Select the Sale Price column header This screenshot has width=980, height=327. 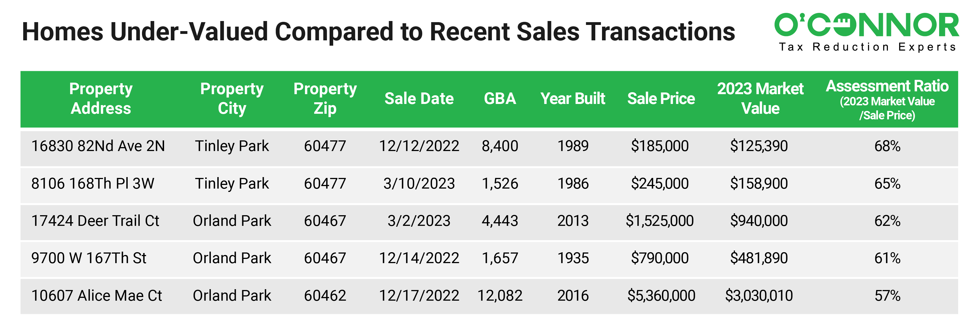pyautogui.click(x=661, y=99)
